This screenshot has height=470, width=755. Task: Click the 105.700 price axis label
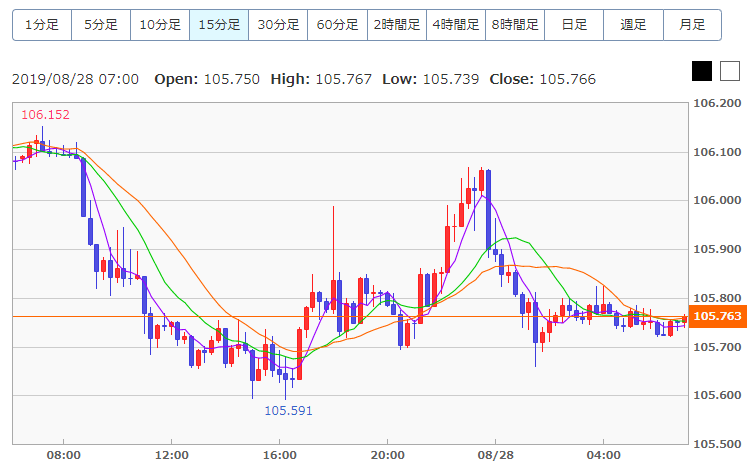coord(717,347)
